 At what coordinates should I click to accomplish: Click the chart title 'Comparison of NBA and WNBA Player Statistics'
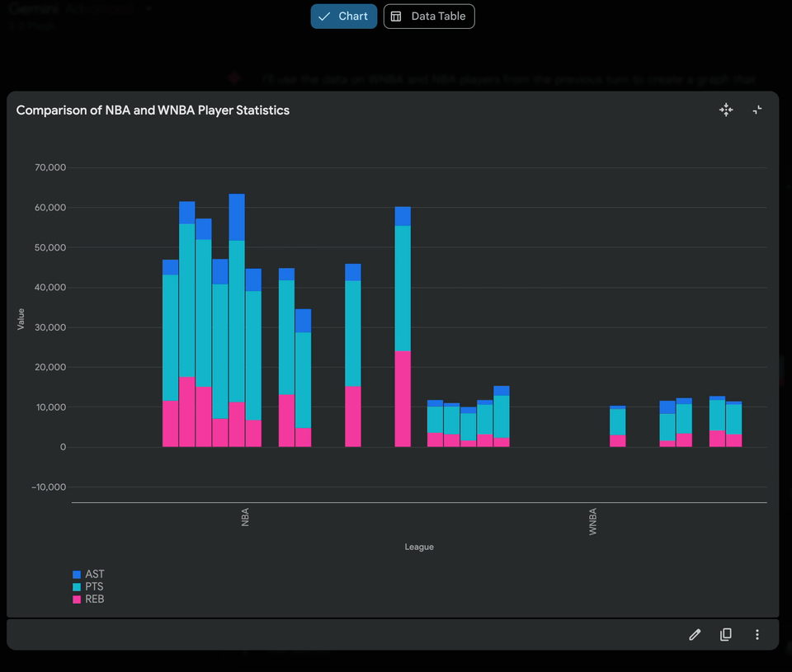(153, 110)
